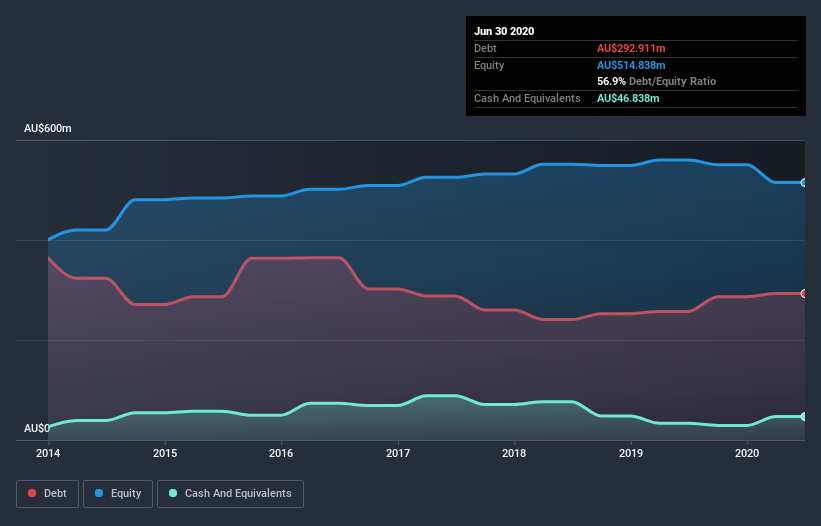
Task: Click the AU$0 y-axis label
Action: tap(37, 428)
